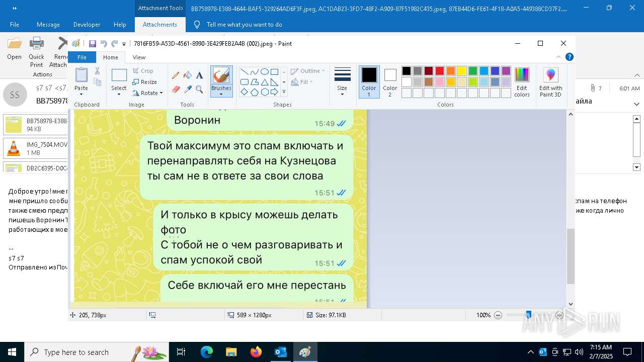Click the Cut scissors icon
Screen dimensions: 644x362
[x=98, y=71]
